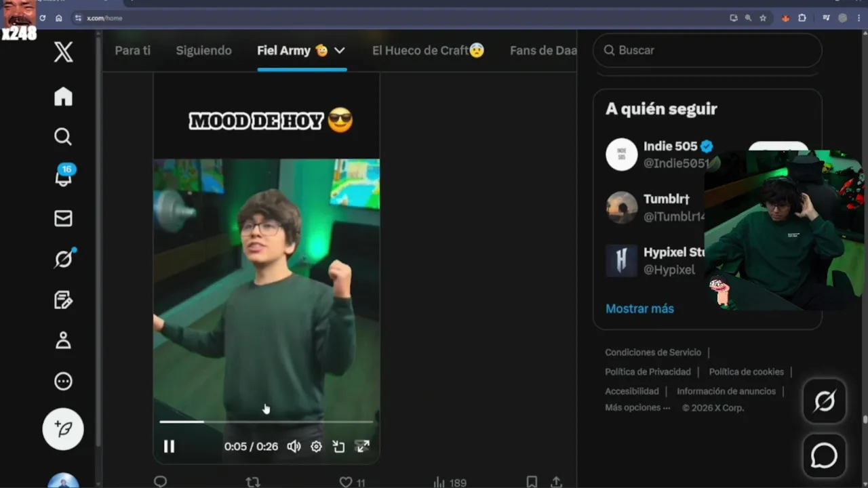
Task: Open Chrome three-dot menu
Action: point(859,18)
